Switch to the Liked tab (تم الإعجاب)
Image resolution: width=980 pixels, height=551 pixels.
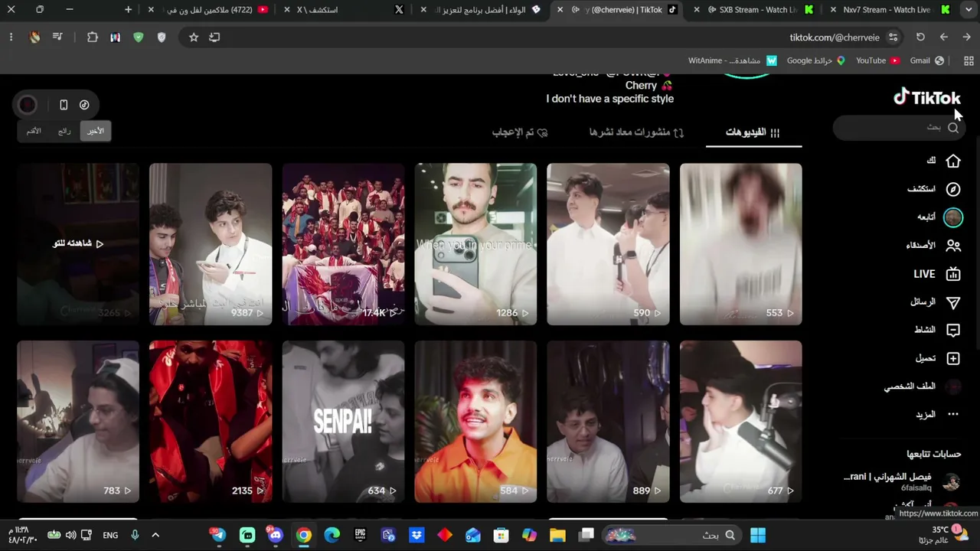pyautogui.click(x=520, y=132)
